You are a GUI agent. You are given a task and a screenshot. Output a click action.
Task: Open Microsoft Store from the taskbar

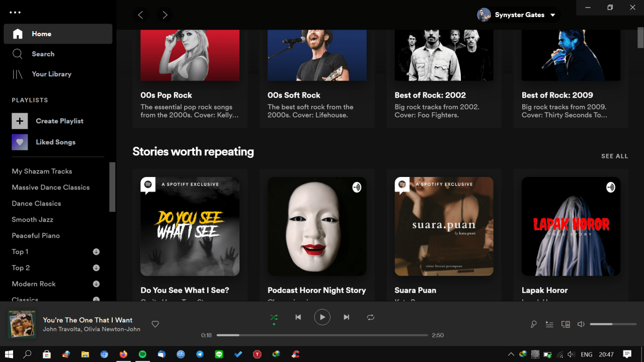click(47, 354)
